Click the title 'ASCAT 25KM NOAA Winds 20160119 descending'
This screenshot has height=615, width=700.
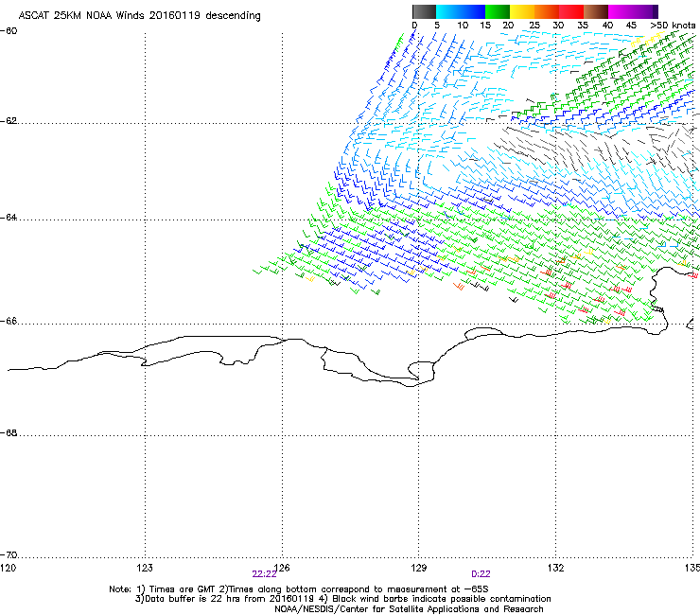139,15
